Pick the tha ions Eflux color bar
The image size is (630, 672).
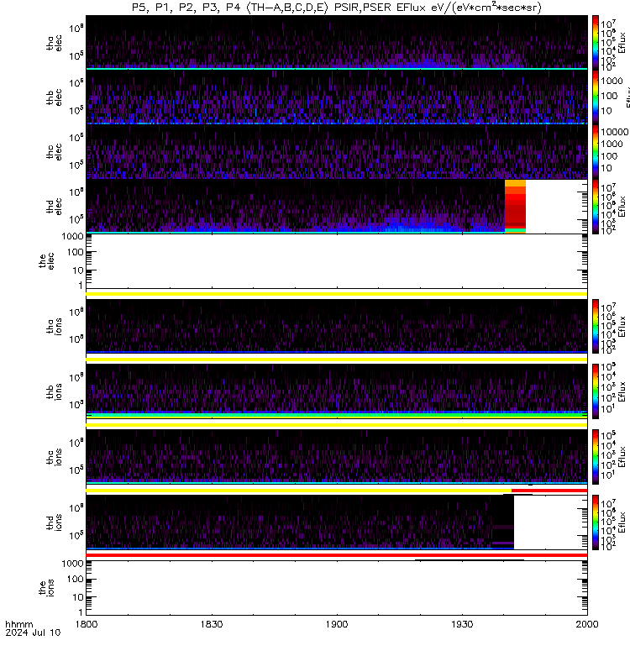[x=596, y=326]
